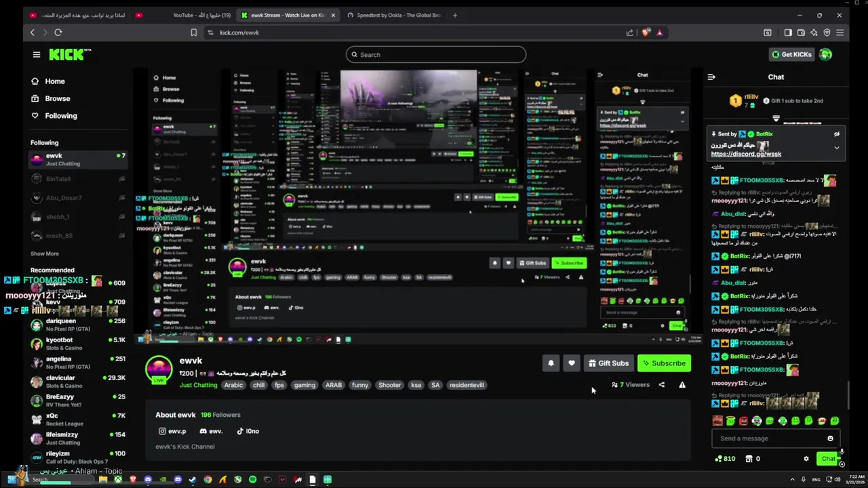Reload the page

pyautogui.click(x=58, y=33)
